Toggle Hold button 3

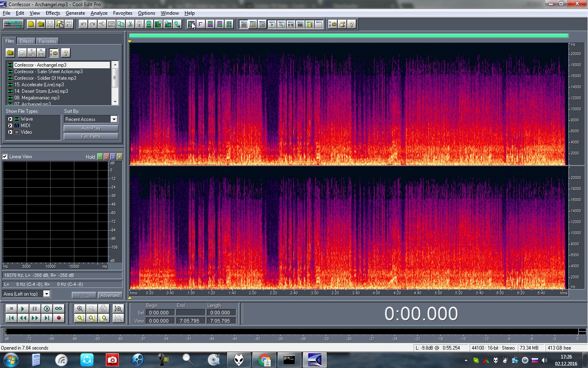tap(113, 157)
